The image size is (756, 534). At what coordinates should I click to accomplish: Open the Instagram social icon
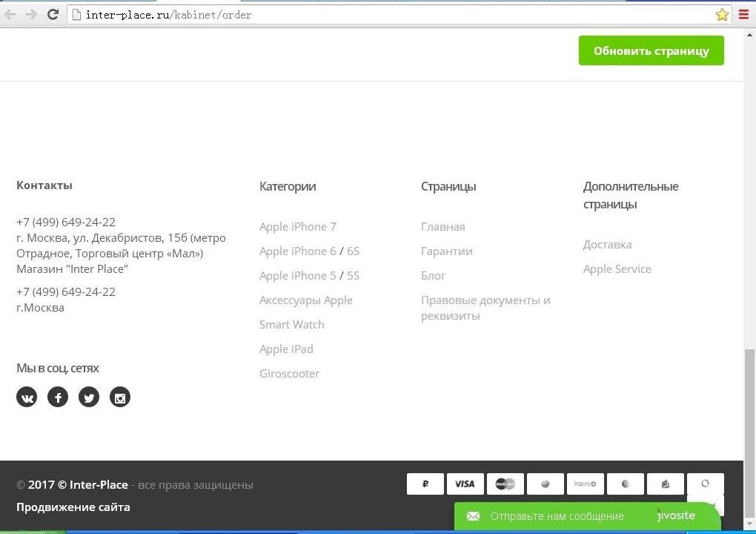click(120, 397)
